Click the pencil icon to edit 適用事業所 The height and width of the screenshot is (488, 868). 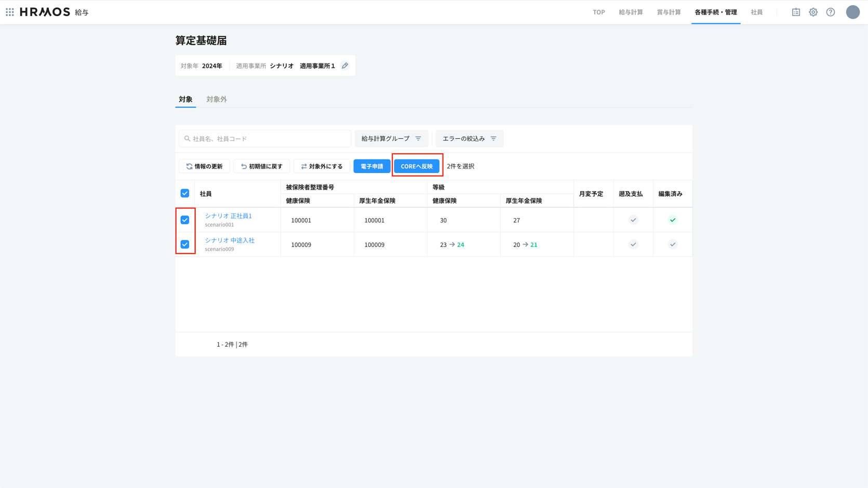(345, 65)
